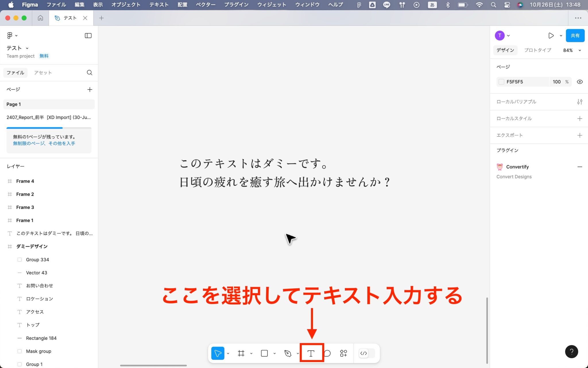Open the Comment tool
This screenshot has height=368, width=588.
[328, 353]
